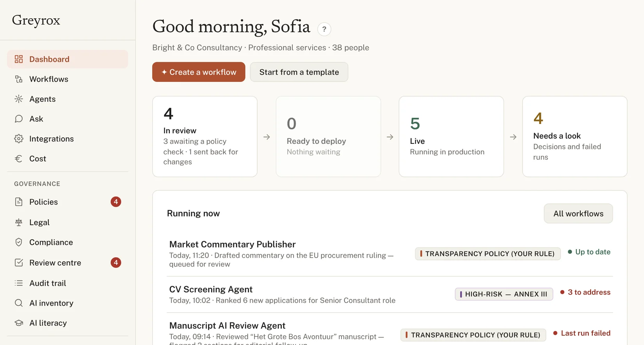Click the 3 to address status

(585, 292)
